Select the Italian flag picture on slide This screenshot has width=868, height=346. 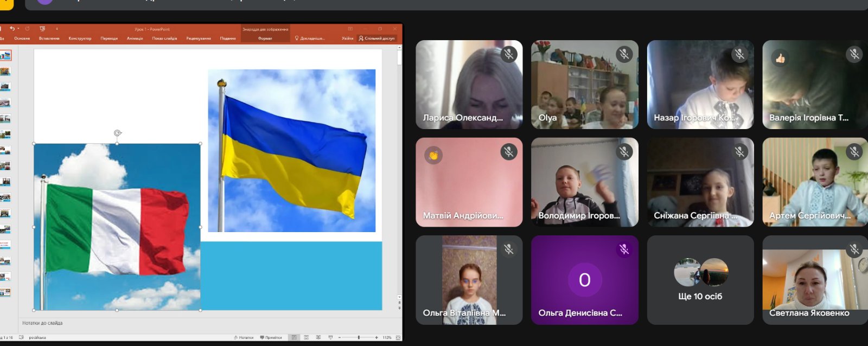tap(117, 227)
